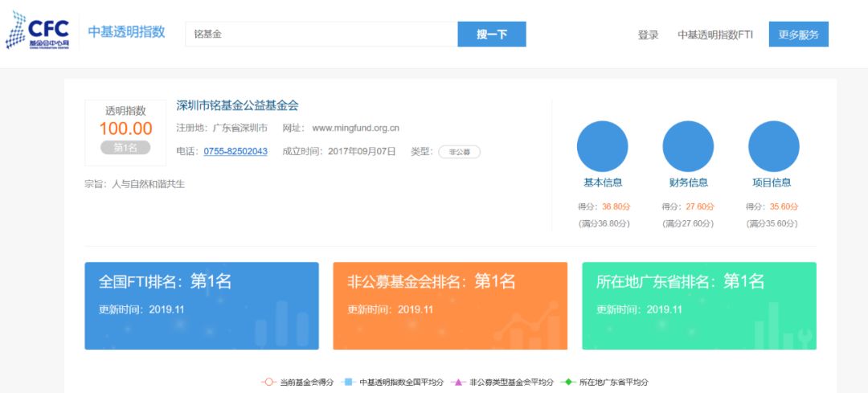Toggle 当前基金会得分 legend series
Screen dimensions: 868x393
point(297,382)
